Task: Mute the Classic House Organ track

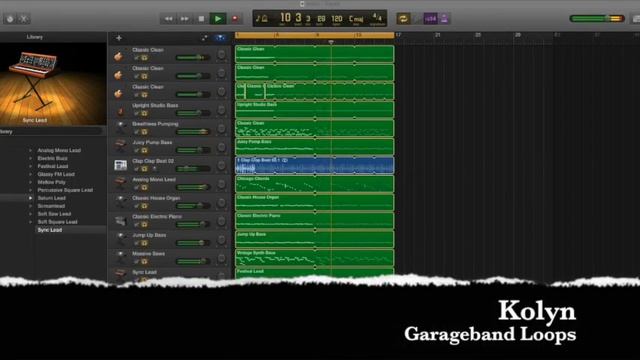Action: click(137, 206)
